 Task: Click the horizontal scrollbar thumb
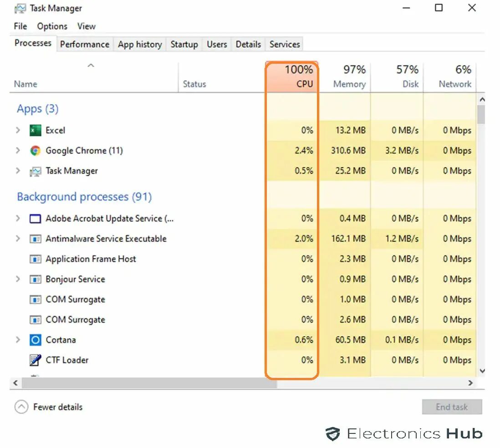[149, 383]
